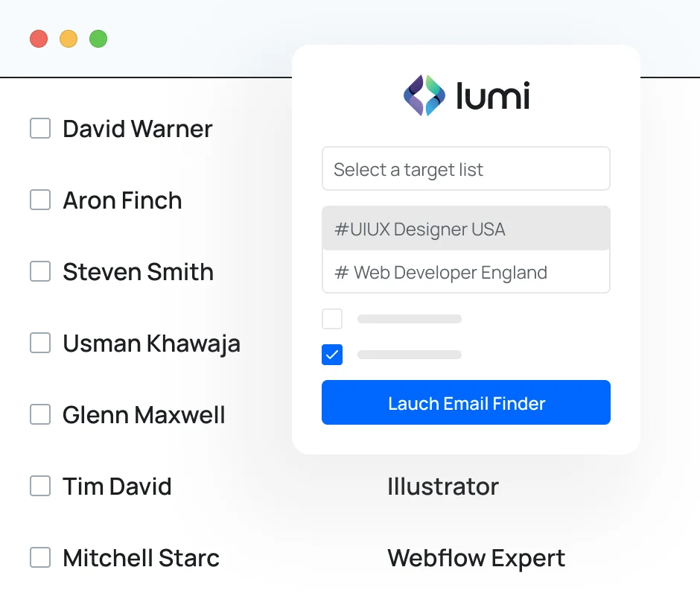Viewport: 700px width, 608px height.
Task: Click the green maximize window dot
Action: click(x=98, y=39)
